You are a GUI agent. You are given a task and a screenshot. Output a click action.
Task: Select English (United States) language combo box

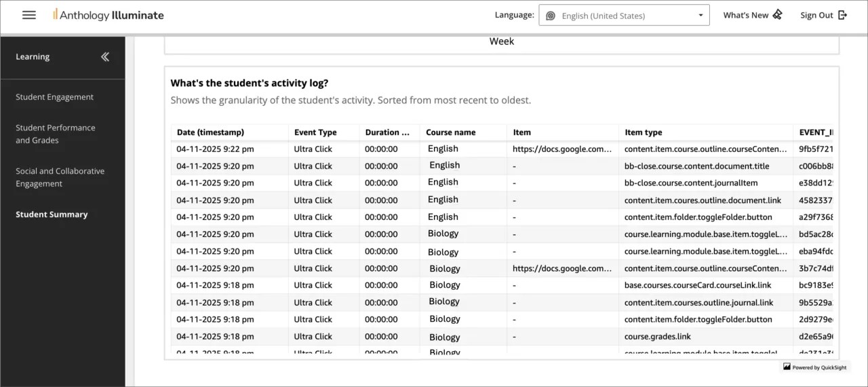tap(624, 16)
